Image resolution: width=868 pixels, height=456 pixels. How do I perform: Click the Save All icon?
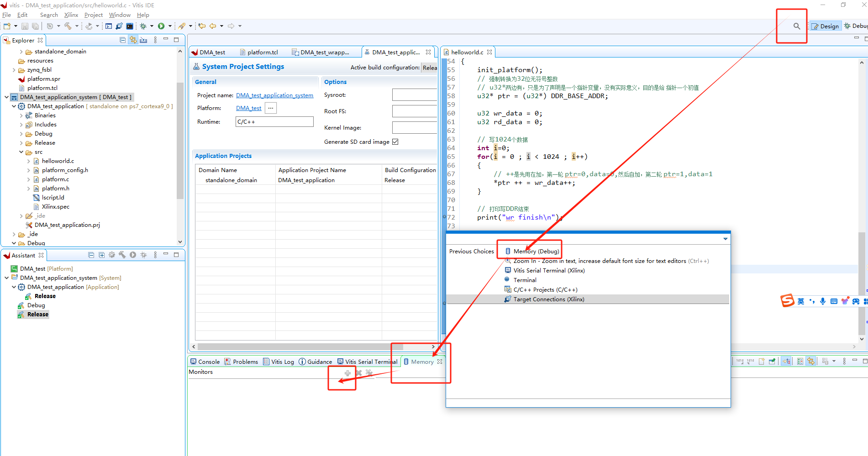pyautogui.click(x=35, y=26)
